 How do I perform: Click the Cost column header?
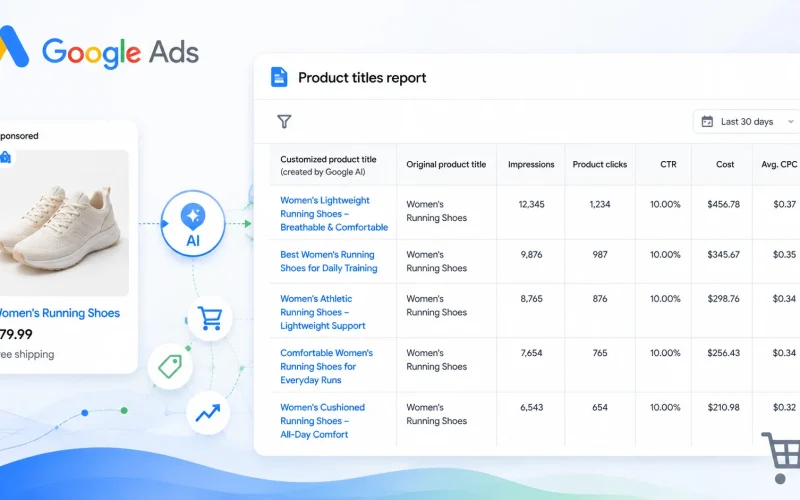pyautogui.click(x=725, y=164)
